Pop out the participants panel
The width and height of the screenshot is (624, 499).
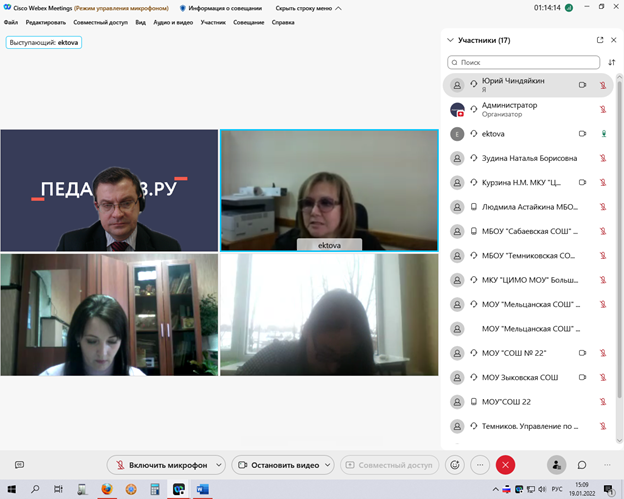(600, 40)
